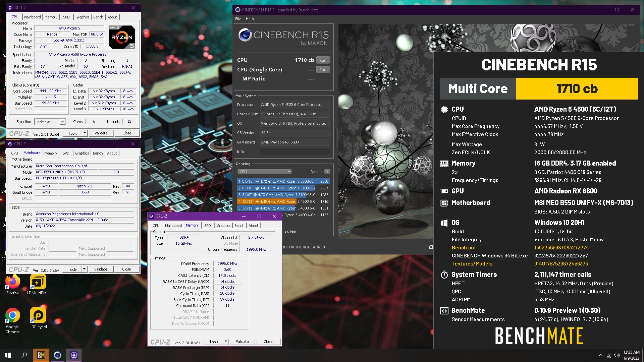Click BenchMate Memory section icon
This screenshot has width=644, height=362.
coord(444,163)
